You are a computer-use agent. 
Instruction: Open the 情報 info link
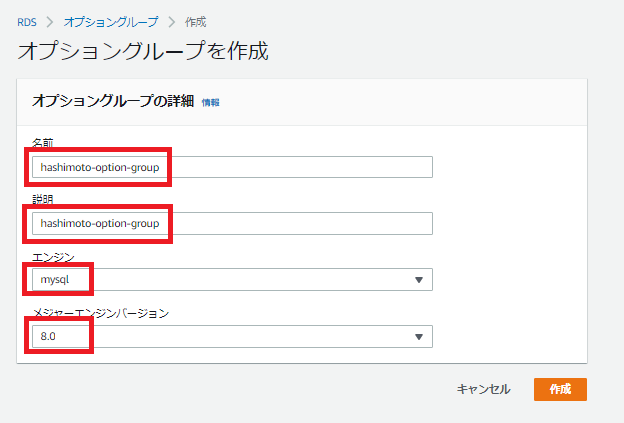[210, 102]
